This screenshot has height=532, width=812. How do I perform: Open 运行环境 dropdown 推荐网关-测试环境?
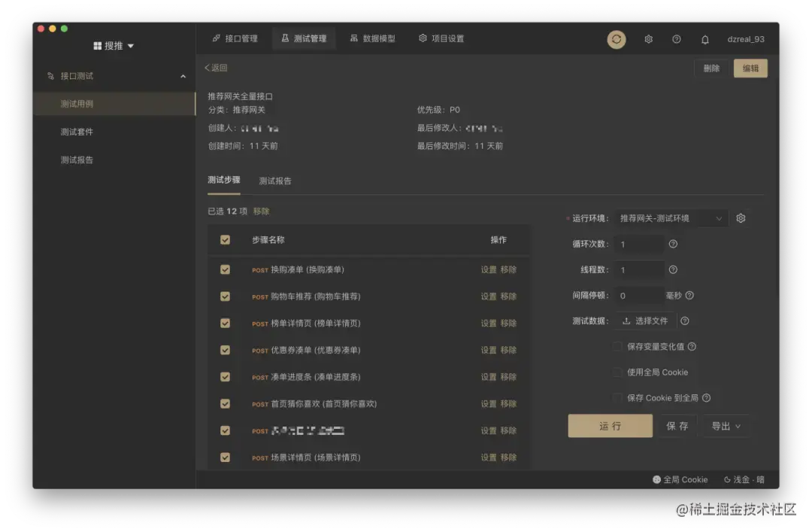pyautogui.click(x=671, y=218)
